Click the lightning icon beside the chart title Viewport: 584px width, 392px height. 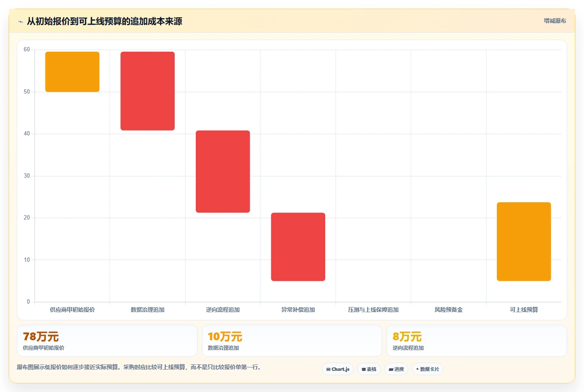click(x=20, y=22)
